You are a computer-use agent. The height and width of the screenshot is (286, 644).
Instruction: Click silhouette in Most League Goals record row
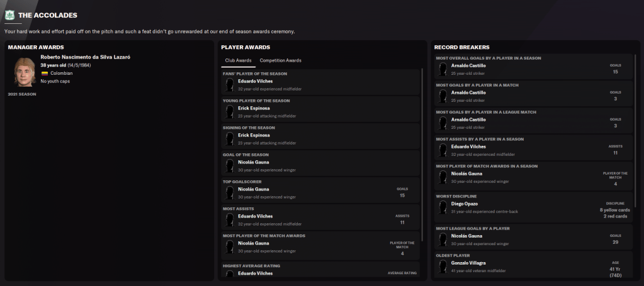coord(443,239)
